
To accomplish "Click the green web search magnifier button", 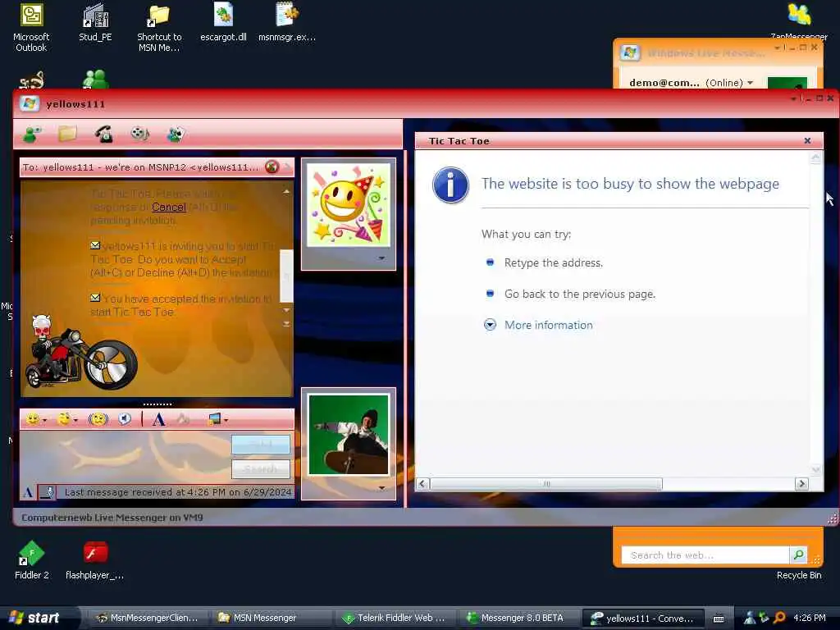I will tap(798, 555).
